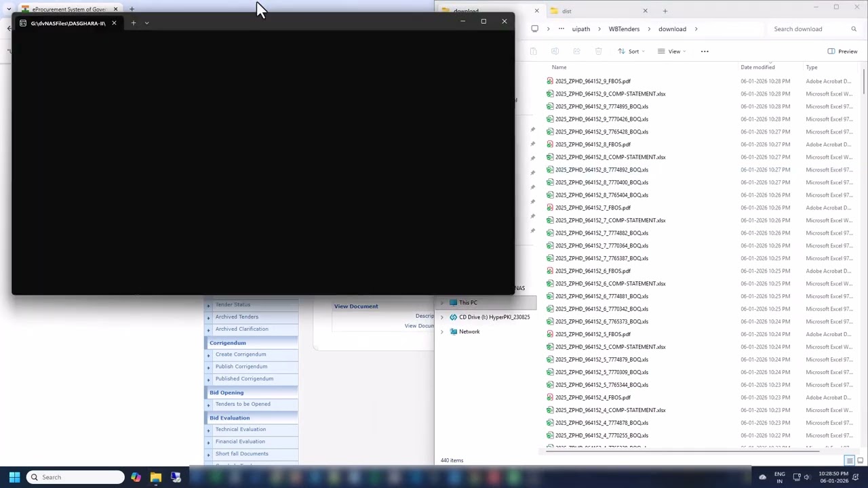868x488 pixels.
Task: Open See more options in Explorer toolbar
Action: click(705, 52)
